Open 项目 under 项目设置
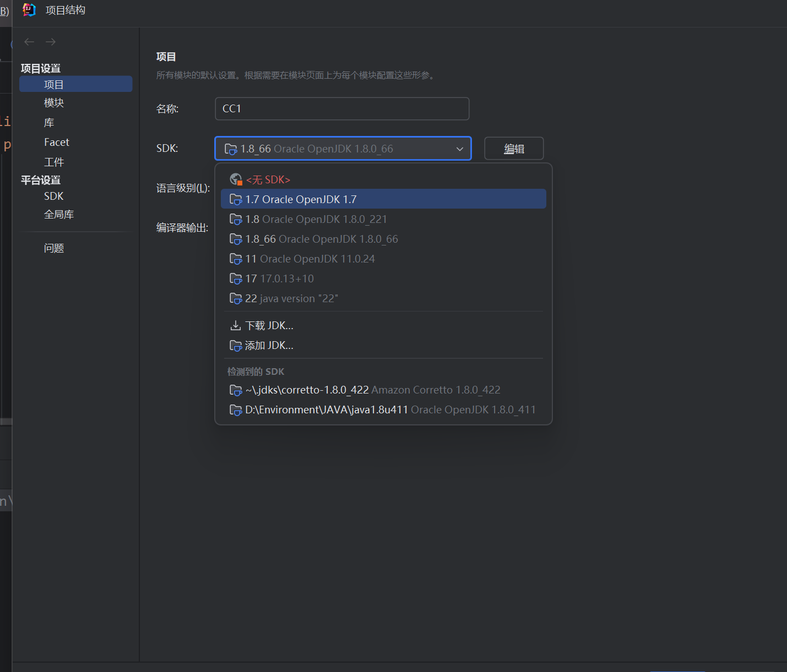787x672 pixels. [76, 84]
